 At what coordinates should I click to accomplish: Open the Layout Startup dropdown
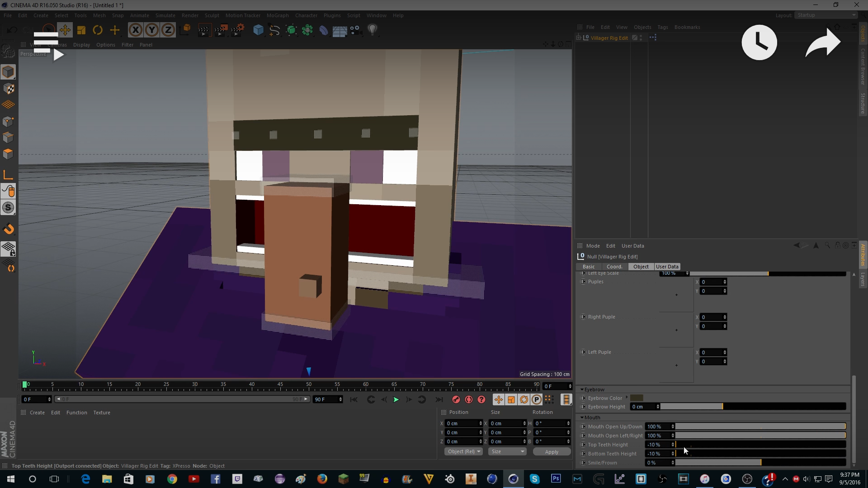pos(826,15)
